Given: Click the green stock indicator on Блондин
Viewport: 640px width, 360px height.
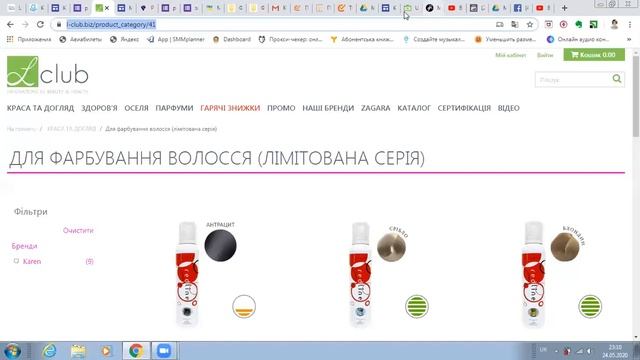Looking at the screenshot, I should point(590,307).
